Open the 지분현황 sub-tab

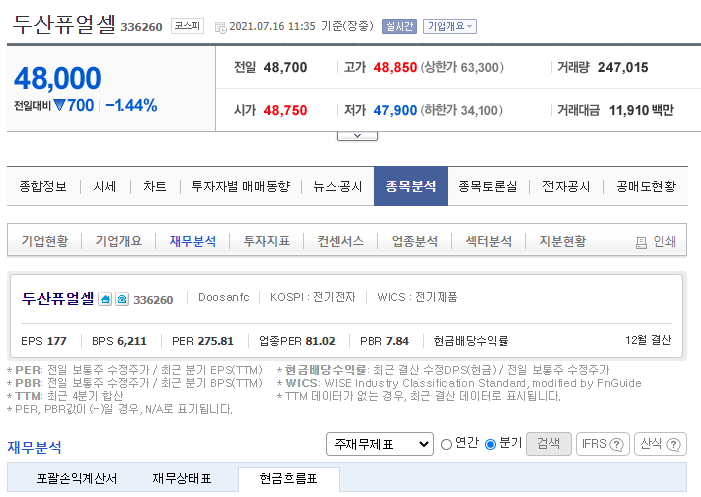[562, 241]
